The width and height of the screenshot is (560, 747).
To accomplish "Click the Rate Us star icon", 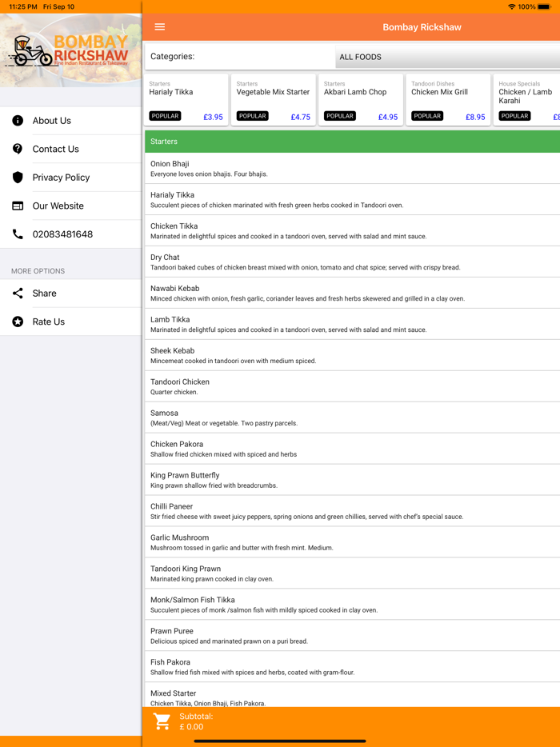I will tap(18, 322).
